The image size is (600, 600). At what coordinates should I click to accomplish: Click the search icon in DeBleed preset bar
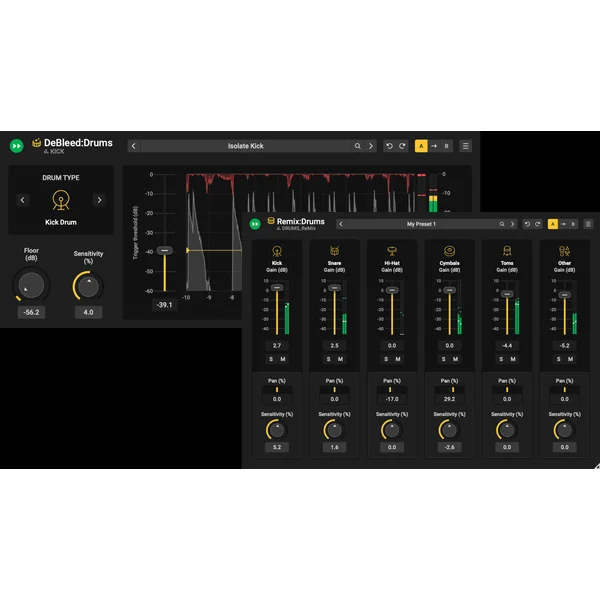(x=357, y=146)
